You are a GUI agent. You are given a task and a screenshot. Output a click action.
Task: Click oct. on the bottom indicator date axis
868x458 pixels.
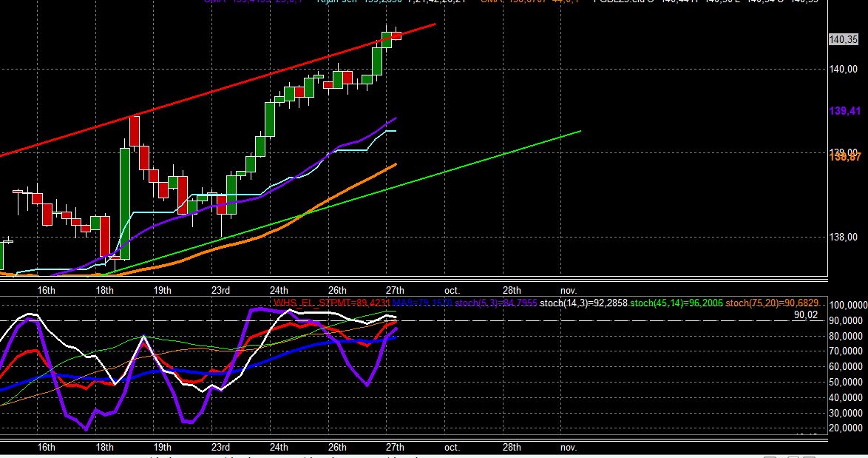pyautogui.click(x=452, y=448)
